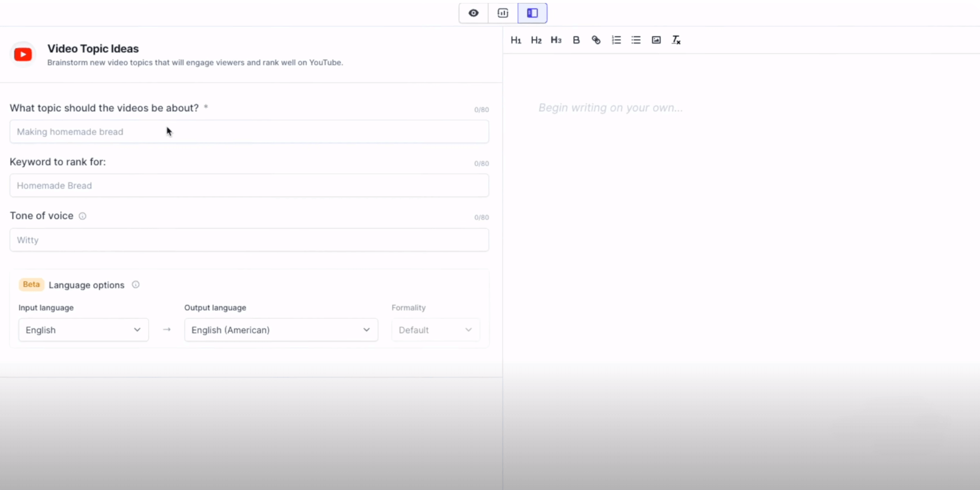The image size is (980, 490).
Task: Click the Beta badge
Action: point(31,285)
